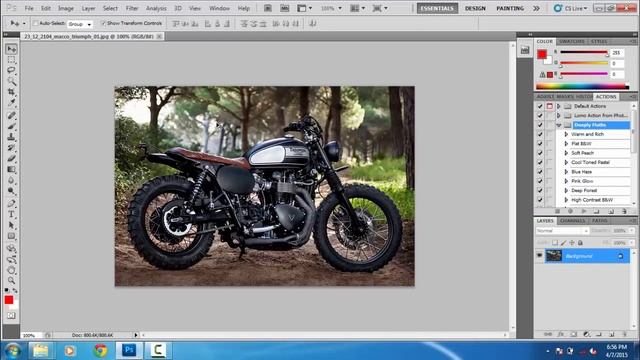Add layer mask in Layers panel
Viewport: 640px width, 360px height.
pyautogui.click(x=573, y=334)
